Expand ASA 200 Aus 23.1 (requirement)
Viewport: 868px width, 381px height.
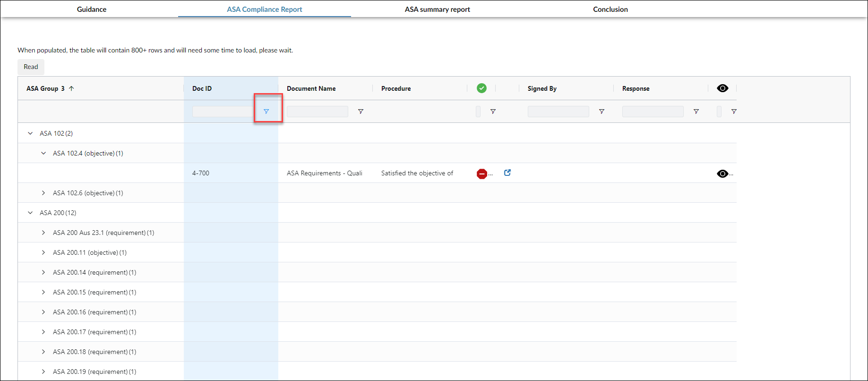tap(43, 233)
